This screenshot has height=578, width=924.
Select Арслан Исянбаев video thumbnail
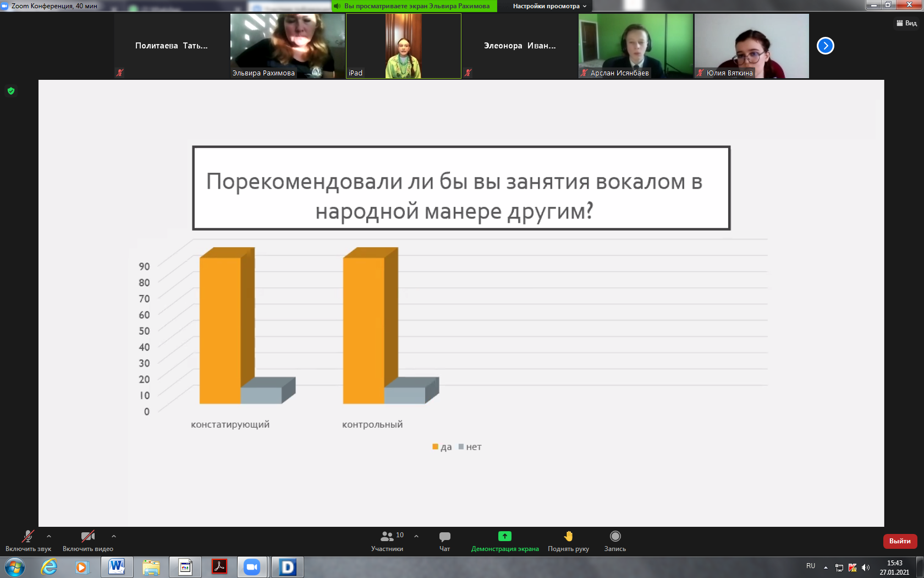[635, 46]
